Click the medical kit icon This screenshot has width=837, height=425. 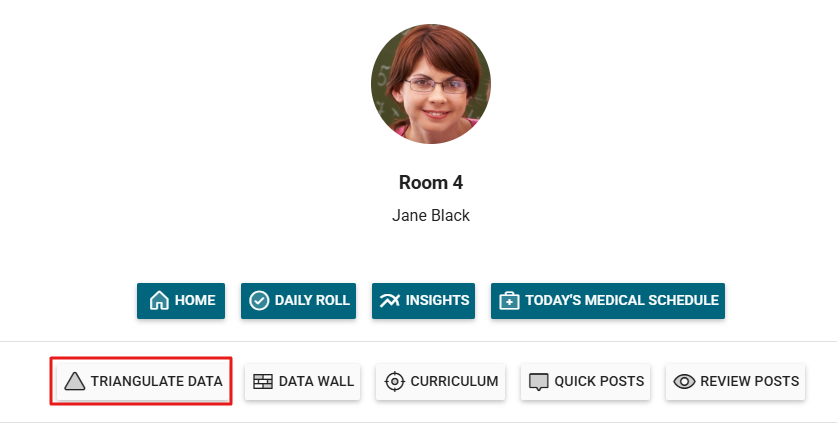(509, 301)
